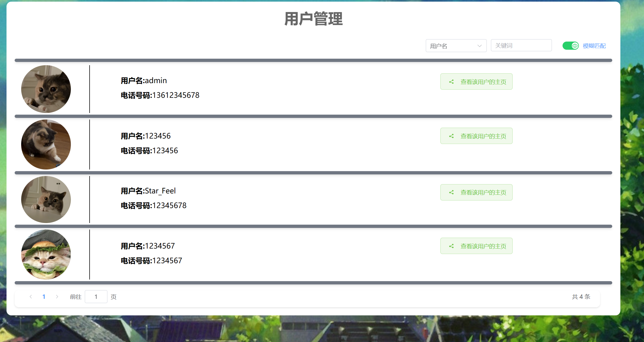
Task: Click user 123456's cat avatar image
Action: pos(46,145)
